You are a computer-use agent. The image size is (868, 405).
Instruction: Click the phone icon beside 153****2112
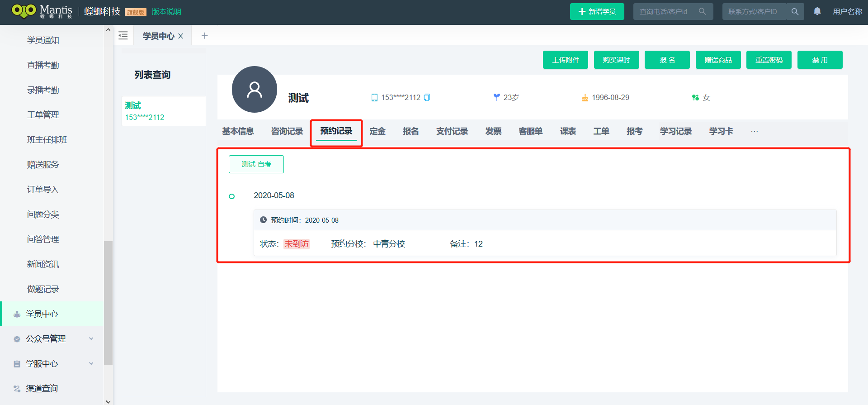click(x=374, y=98)
